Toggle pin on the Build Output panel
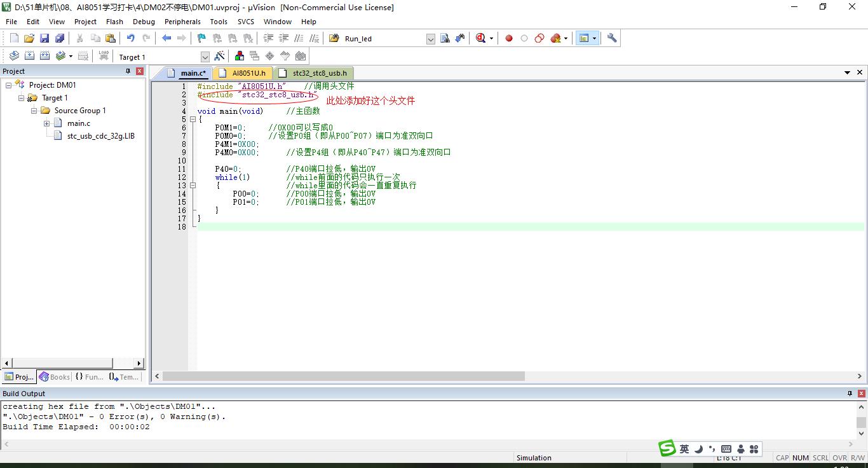 pos(850,394)
